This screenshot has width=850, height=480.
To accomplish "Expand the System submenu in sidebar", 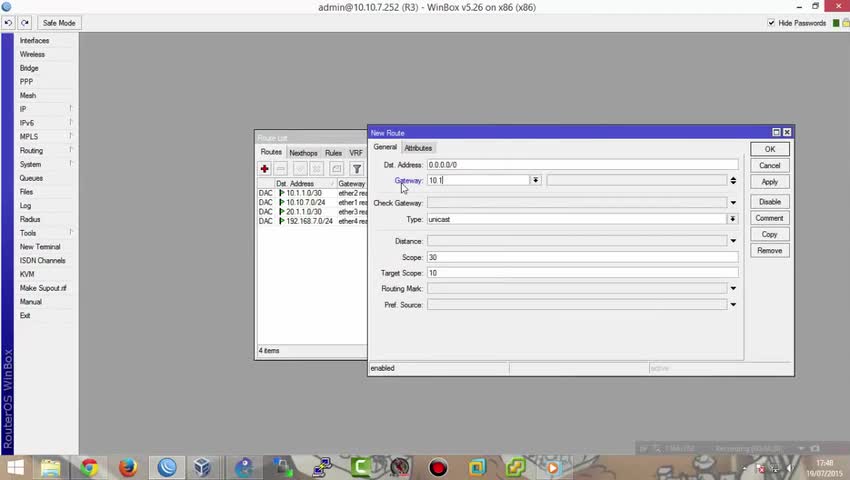I will click(44, 164).
